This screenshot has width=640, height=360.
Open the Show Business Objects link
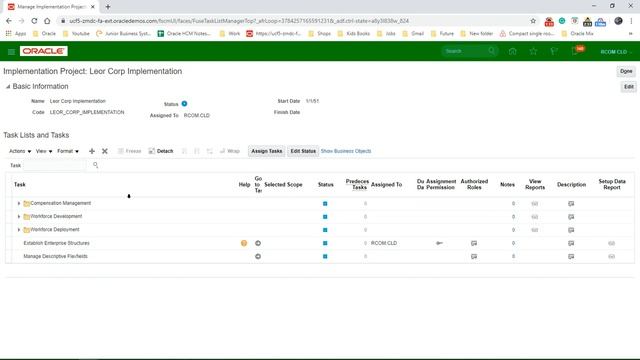click(346, 151)
